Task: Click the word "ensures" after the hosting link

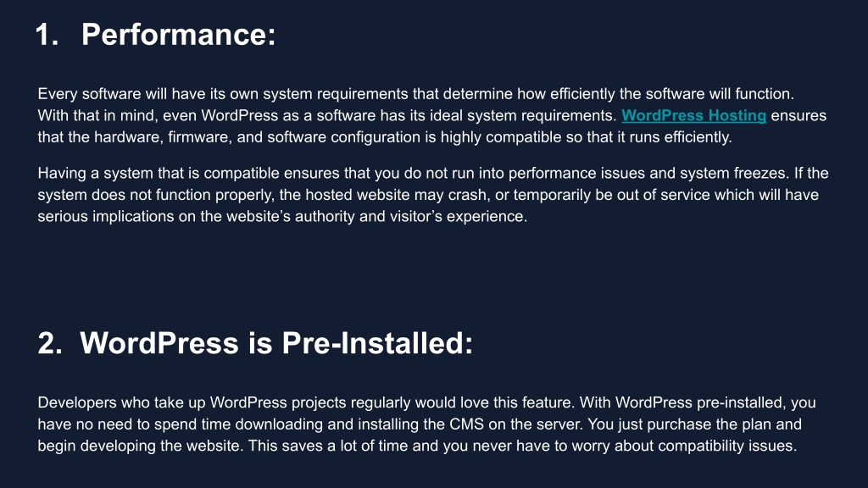Action: (x=798, y=115)
